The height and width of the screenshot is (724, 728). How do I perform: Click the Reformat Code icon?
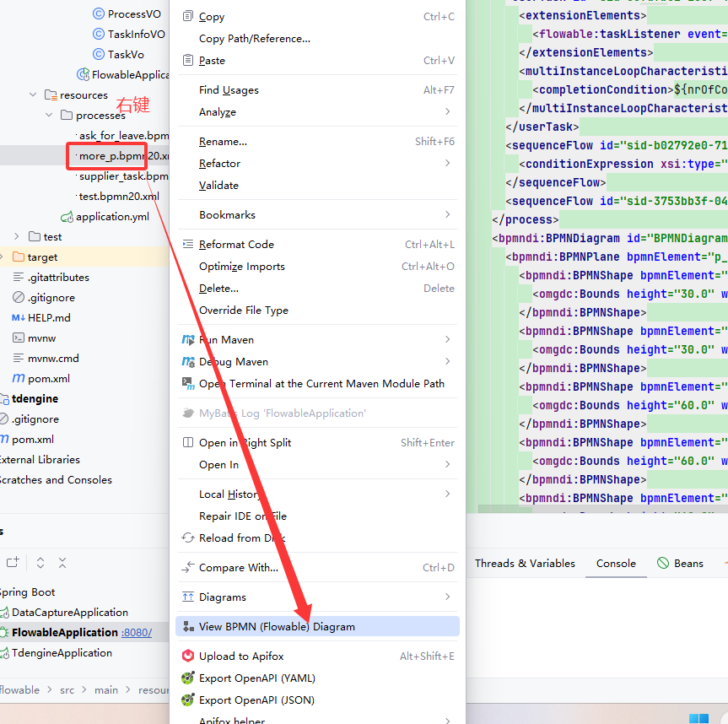pos(188,244)
